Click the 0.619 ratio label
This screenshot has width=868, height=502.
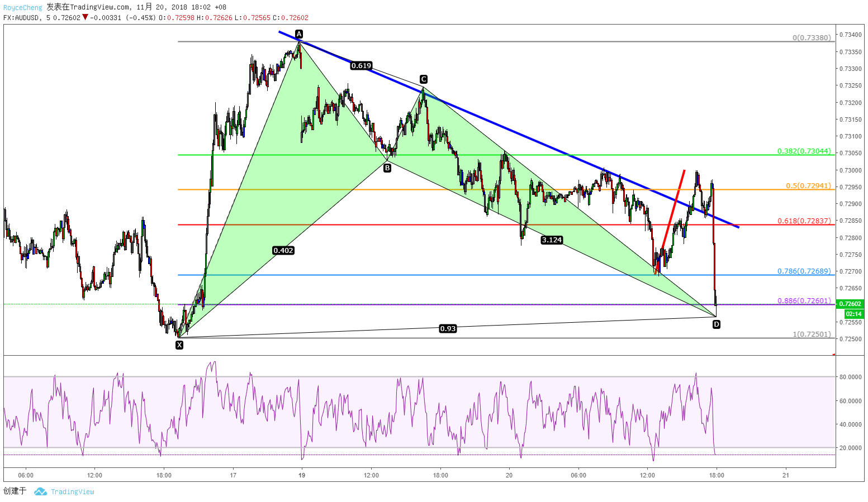(361, 66)
